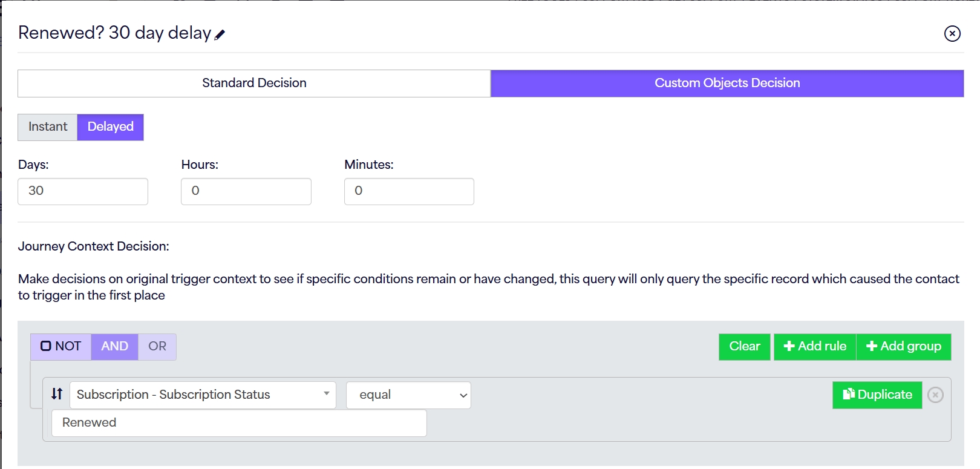Switch to Standard Decision tab
This screenshot has width=980, height=469.
(x=254, y=84)
